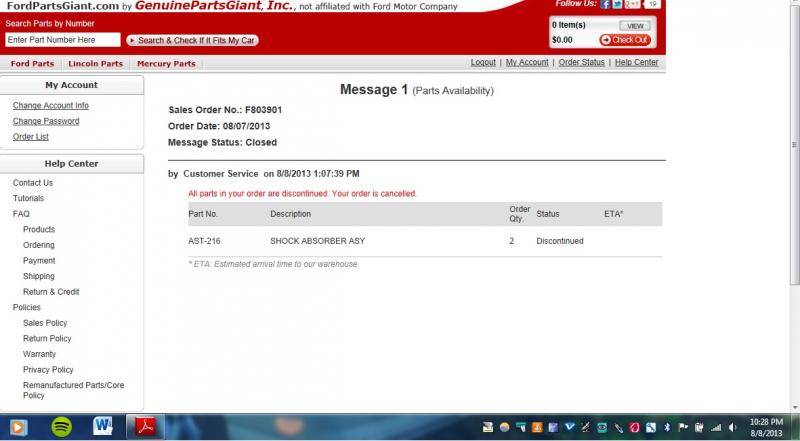This screenshot has width=800, height=441.
Task: Switch to Adobe Reader in taskbar
Action: 146,427
